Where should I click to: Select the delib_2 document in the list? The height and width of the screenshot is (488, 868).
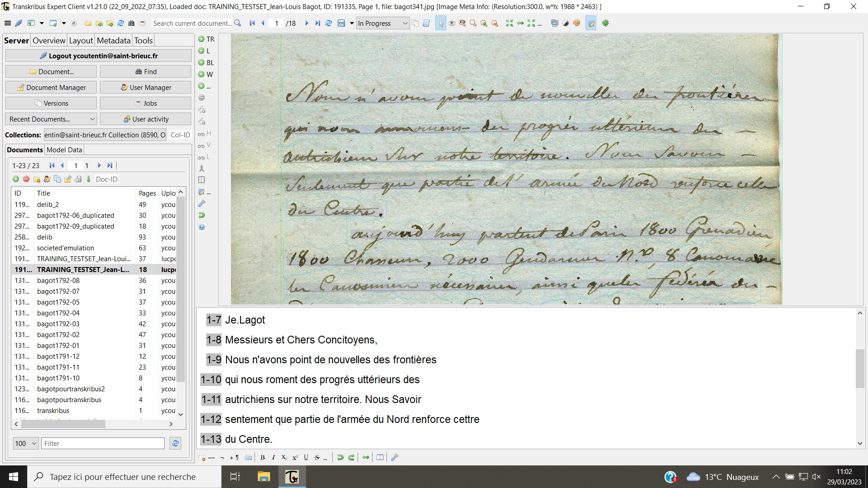(x=47, y=204)
